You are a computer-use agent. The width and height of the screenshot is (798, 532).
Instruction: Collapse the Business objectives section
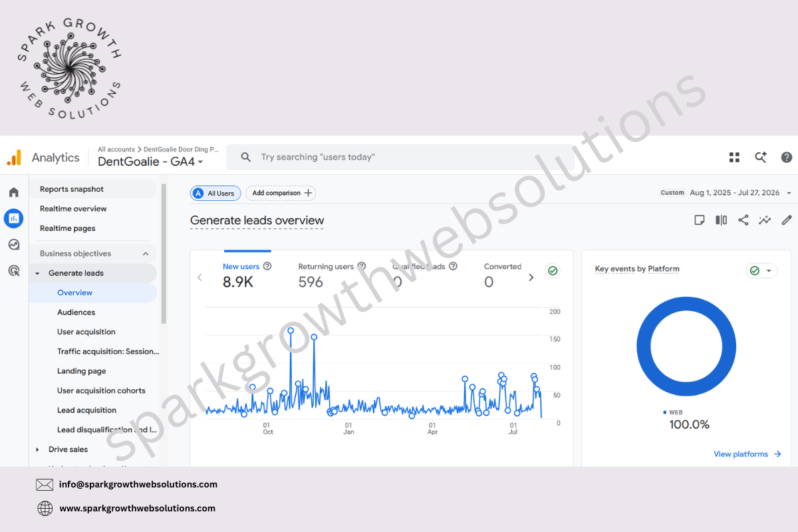[x=146, y=253]
